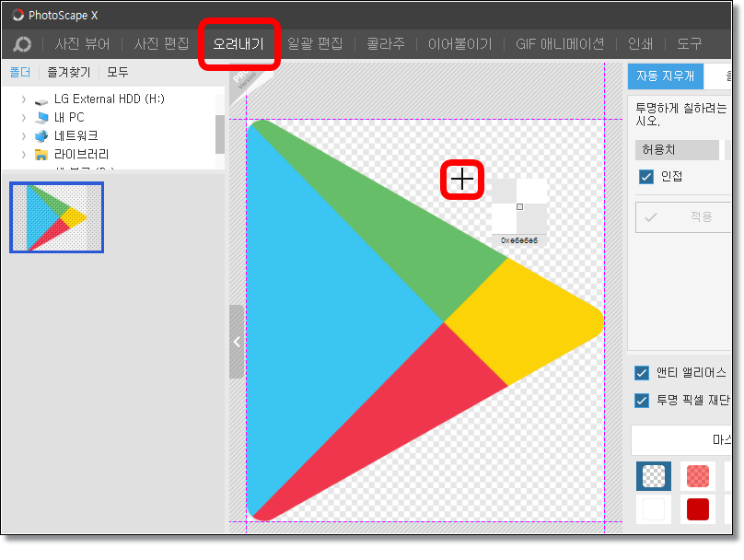Click the PRO Version corner ribbon
The width and height of the screenshot is (744, 560).
click(245, 79)
